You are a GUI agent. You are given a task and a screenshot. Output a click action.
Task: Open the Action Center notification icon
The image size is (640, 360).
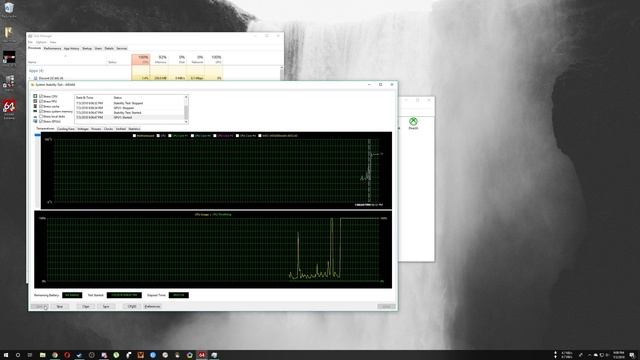(632, 355)
